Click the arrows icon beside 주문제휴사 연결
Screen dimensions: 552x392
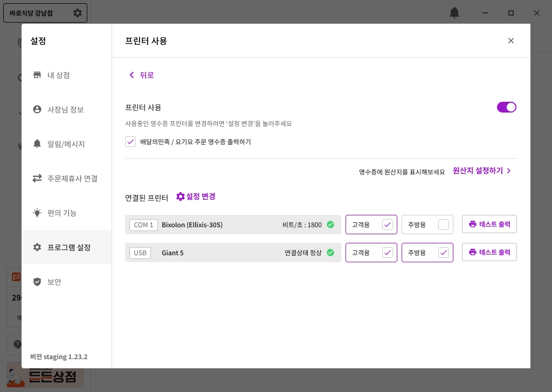pyautogui.click(x=37, y=178)
